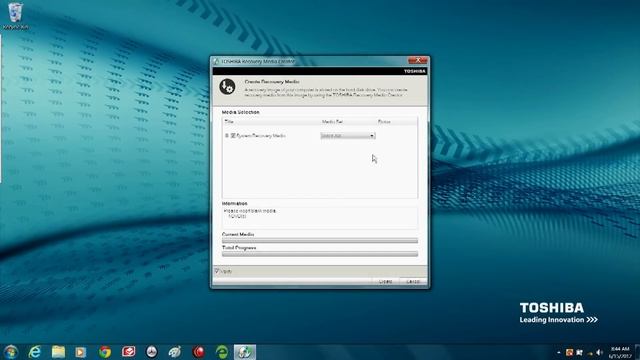The height and width of the screenshot is (360, 640).
Task: Select the active Recovery Media Creator taskbar button
Action: 245,352
